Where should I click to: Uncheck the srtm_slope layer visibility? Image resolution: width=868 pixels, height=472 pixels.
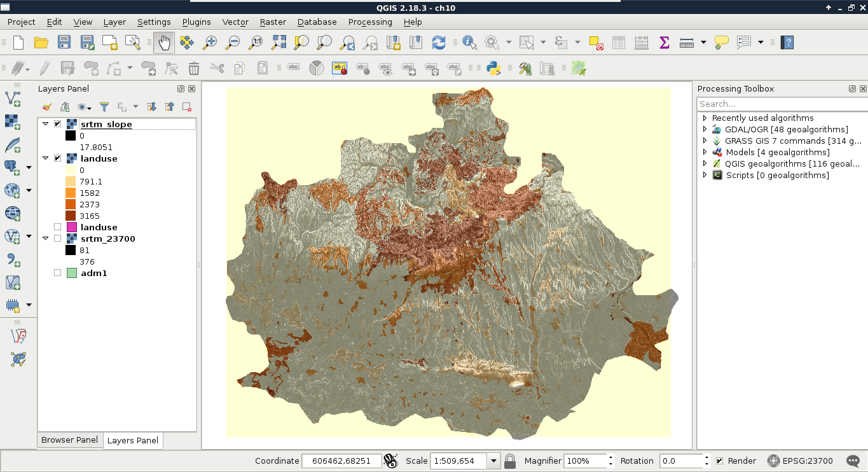pos(58,124)
